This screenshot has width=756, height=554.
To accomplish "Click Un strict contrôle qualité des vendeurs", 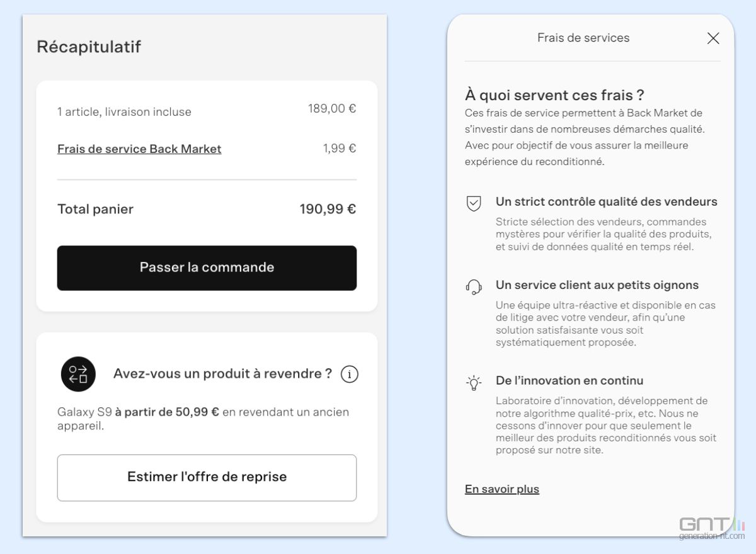I will 606,202.
